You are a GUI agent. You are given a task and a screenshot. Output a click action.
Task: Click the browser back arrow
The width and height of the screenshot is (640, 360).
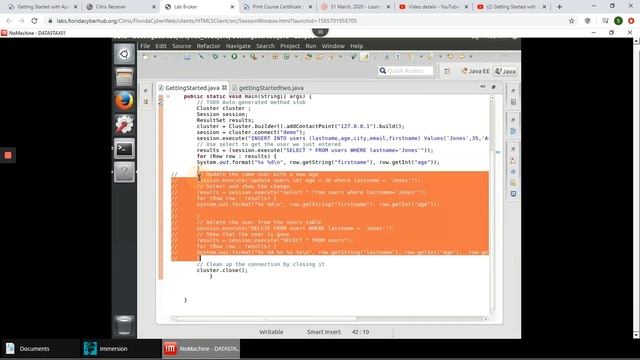[x=9, y=20]
